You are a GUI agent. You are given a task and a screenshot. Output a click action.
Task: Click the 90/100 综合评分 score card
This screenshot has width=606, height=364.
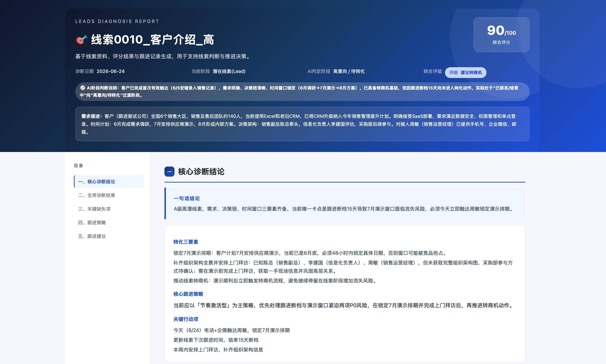(x=501, y=34)
